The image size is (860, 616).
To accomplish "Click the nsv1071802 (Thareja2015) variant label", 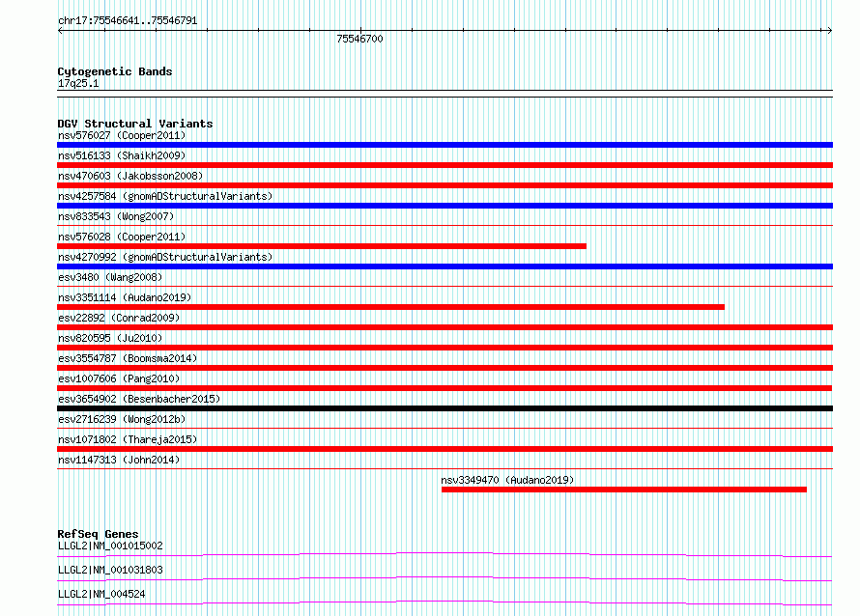I will coord(128,439).
